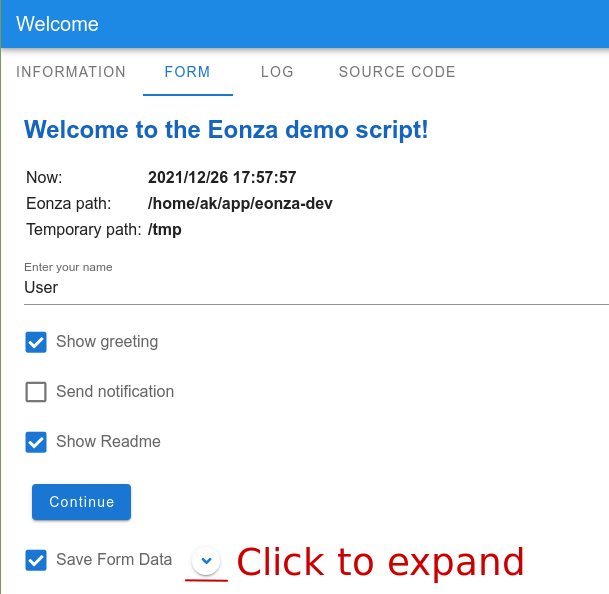Screen dimensions: 609x594
Task: Click the /home/ak/app/eonza-dev path value
Action: tap(240, 204)
